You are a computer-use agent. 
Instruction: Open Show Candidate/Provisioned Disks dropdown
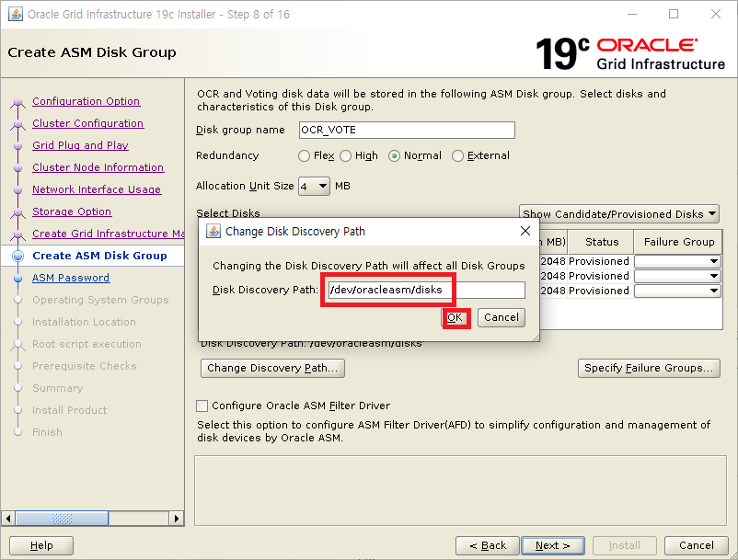tap(619, 214)
